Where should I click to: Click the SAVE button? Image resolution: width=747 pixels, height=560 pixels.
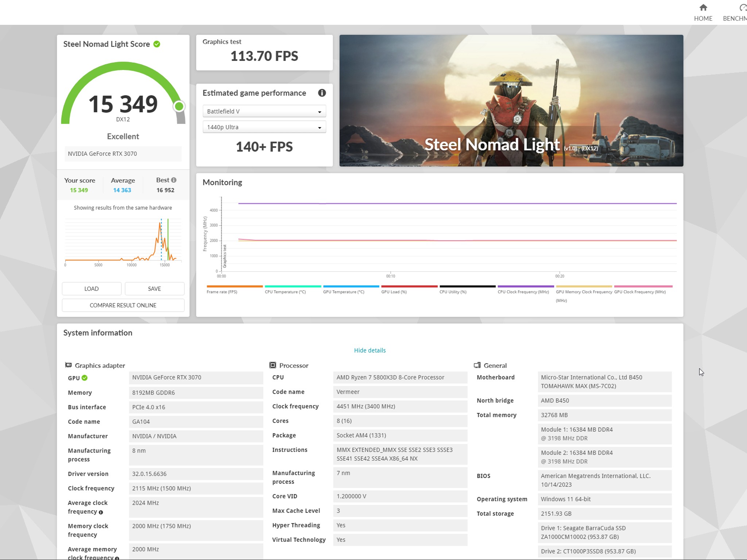[154, 289]
